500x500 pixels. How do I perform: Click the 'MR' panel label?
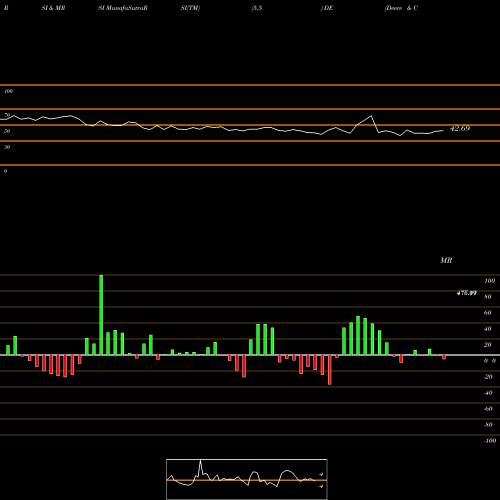tap(446, 260)
